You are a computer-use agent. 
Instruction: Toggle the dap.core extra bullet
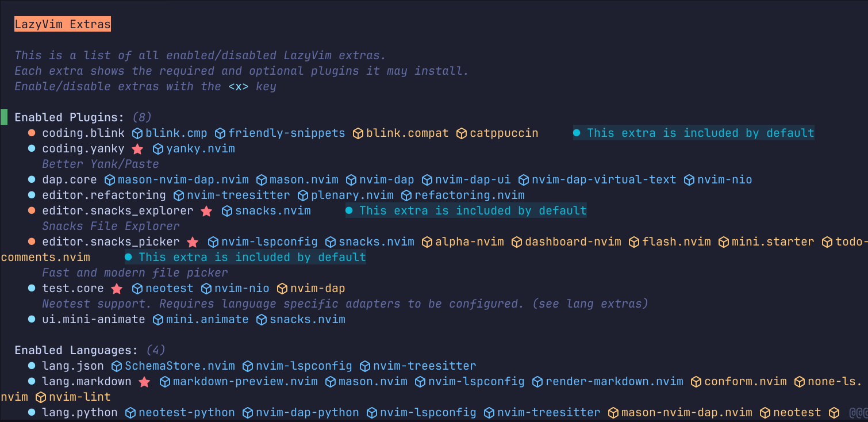[32, 180]
